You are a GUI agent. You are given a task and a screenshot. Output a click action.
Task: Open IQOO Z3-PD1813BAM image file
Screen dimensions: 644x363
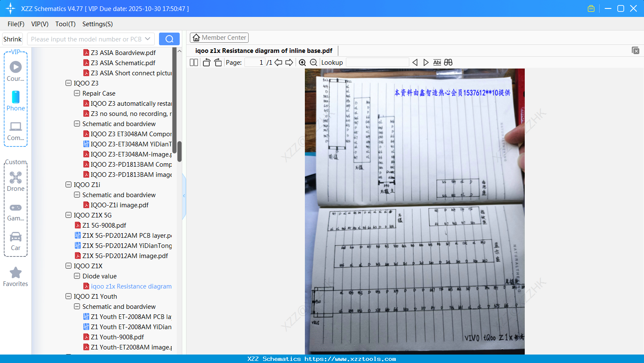[x=127, y=175]
